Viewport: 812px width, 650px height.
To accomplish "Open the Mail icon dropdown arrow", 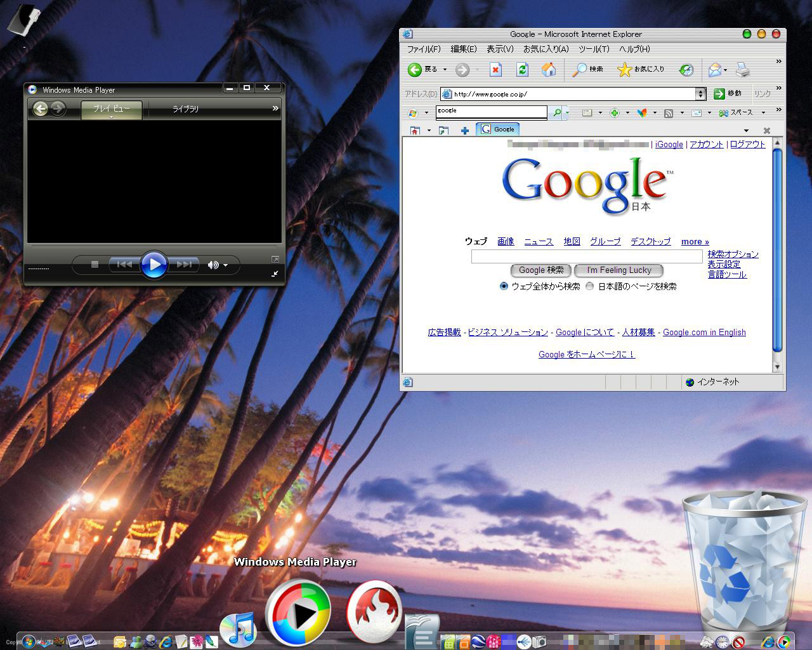I will [x=726, y=69].
